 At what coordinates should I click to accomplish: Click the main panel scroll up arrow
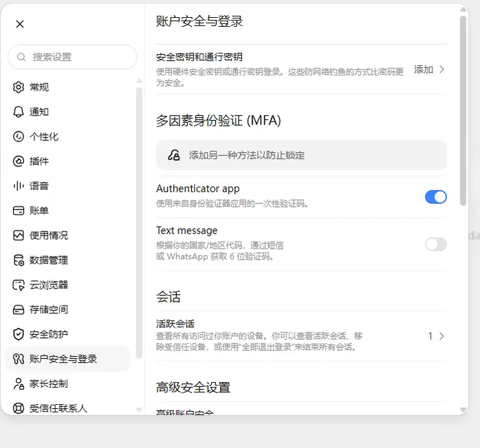click(x=463, y=10)
